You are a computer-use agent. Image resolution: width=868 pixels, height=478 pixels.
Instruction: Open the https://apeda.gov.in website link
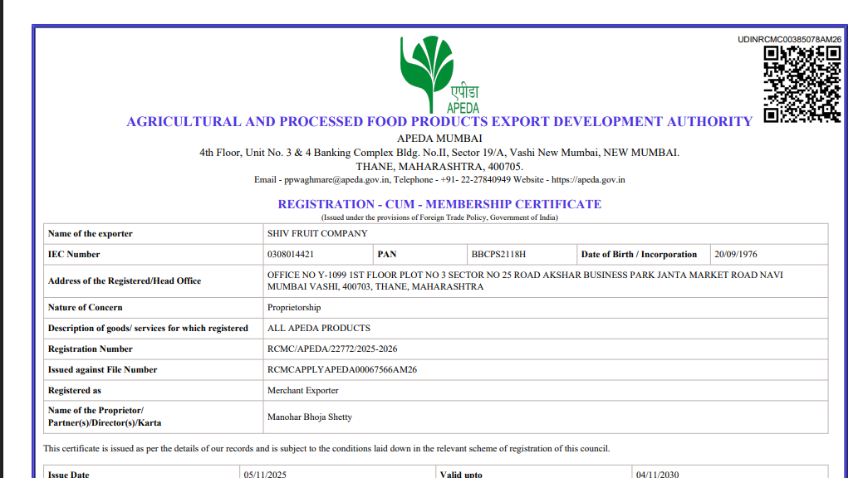[x=588, y=179]
